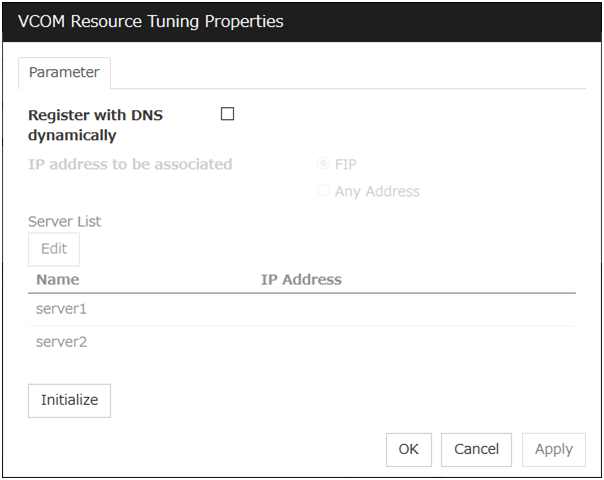Switch to the Parameter tab

click(x=64, y=73)
